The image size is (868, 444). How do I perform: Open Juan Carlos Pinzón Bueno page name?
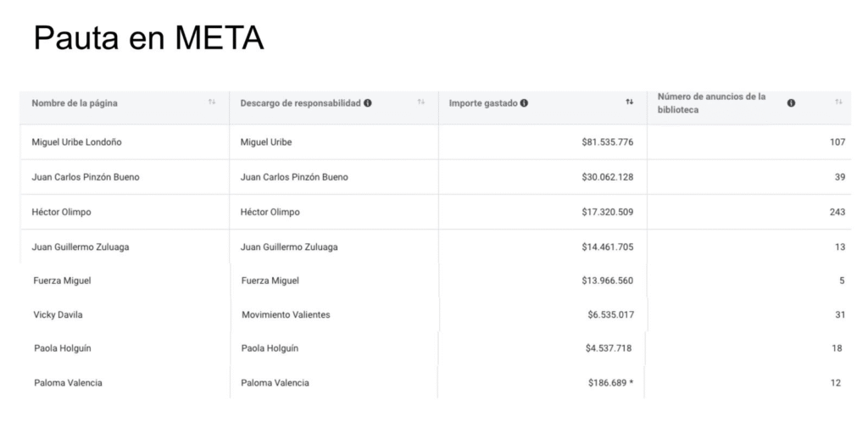(x=86, y=177)
